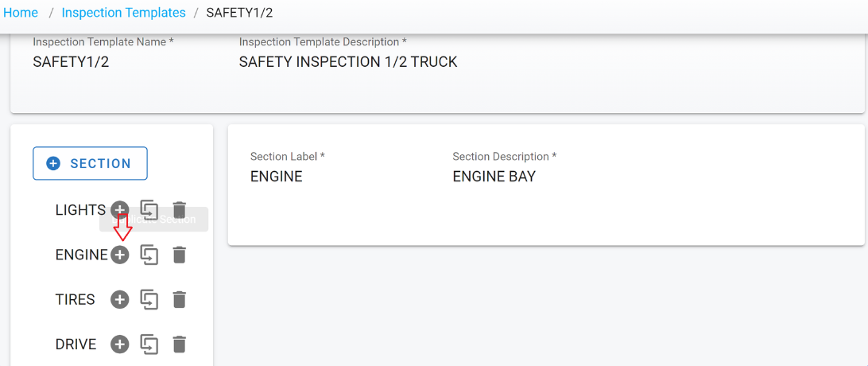Add item to TIRES section
Screen dimensions: 868x366
point(119,300)
